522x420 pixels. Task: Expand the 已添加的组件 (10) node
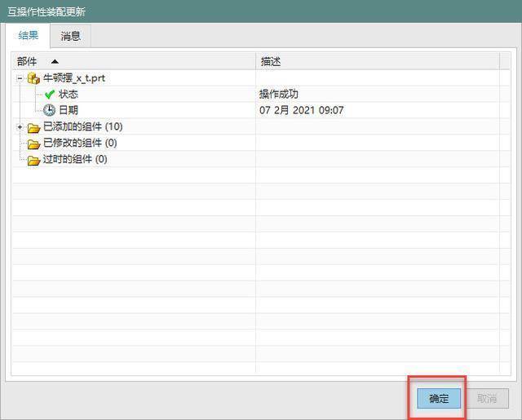20,127
